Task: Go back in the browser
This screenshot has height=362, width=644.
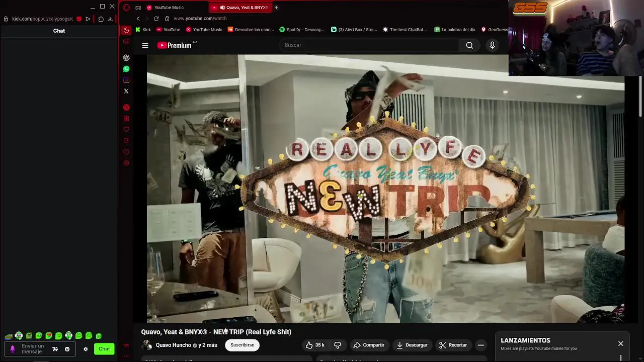Action: point(138,19)
